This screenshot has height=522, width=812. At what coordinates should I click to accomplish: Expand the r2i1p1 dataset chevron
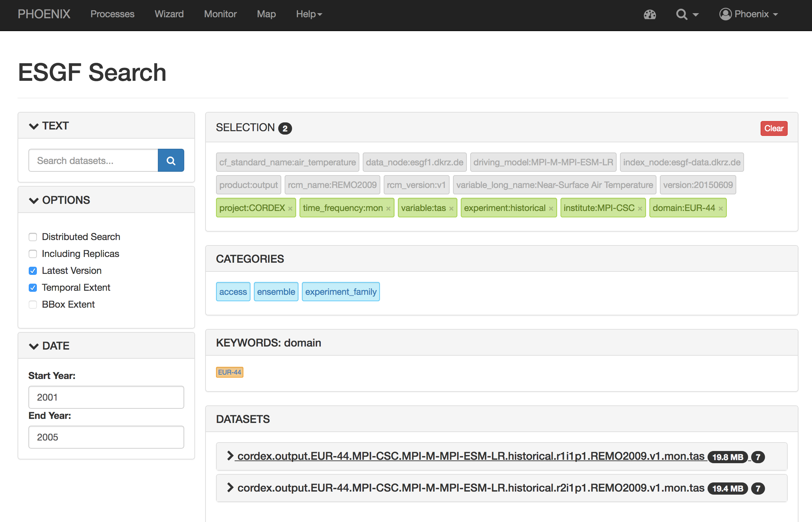tap(230, 488)
